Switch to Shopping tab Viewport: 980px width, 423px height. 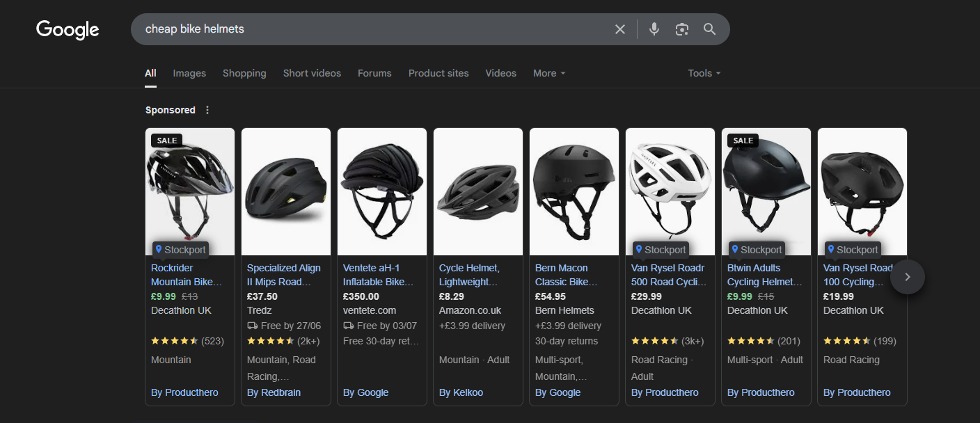(244, 73)
